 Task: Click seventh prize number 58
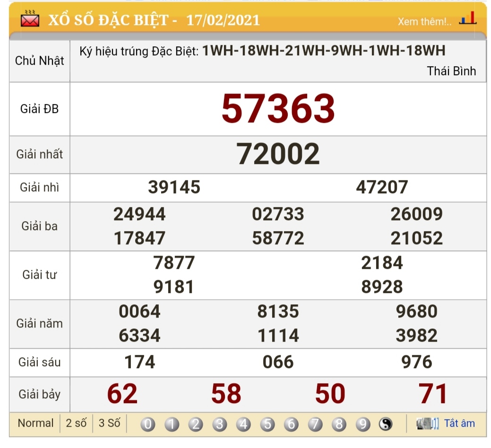[226, 394]
